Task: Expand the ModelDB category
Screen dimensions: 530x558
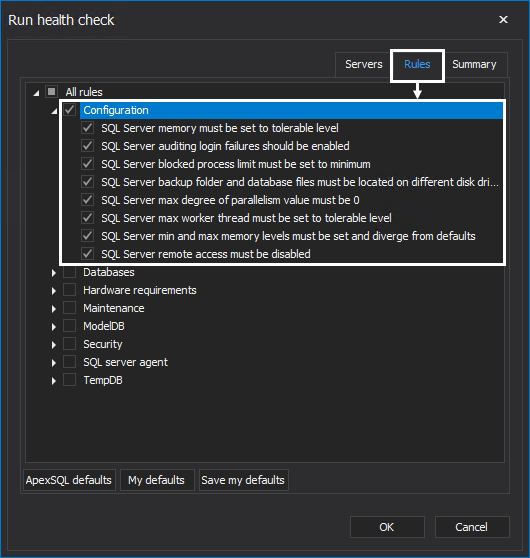Action: point(53,327)
